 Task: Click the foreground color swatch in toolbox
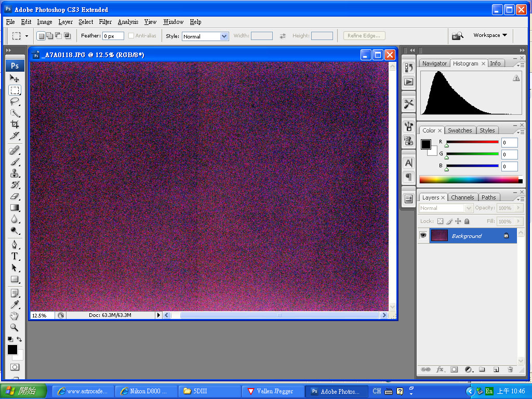12,350
